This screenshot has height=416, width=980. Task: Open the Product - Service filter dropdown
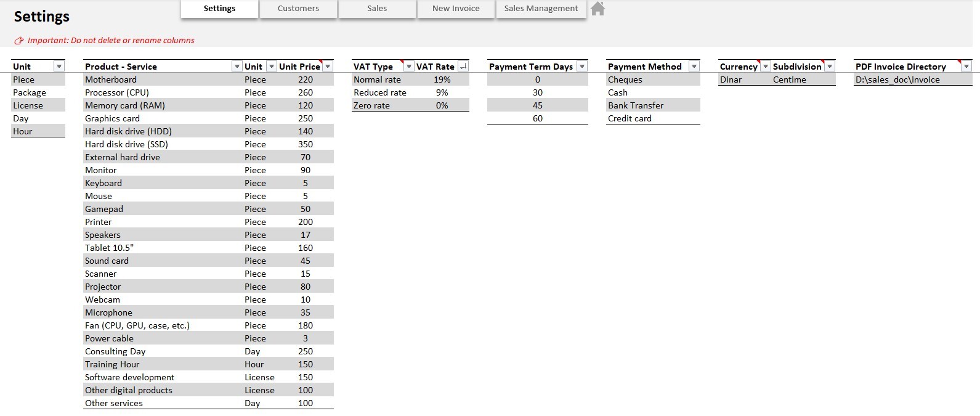237,67
